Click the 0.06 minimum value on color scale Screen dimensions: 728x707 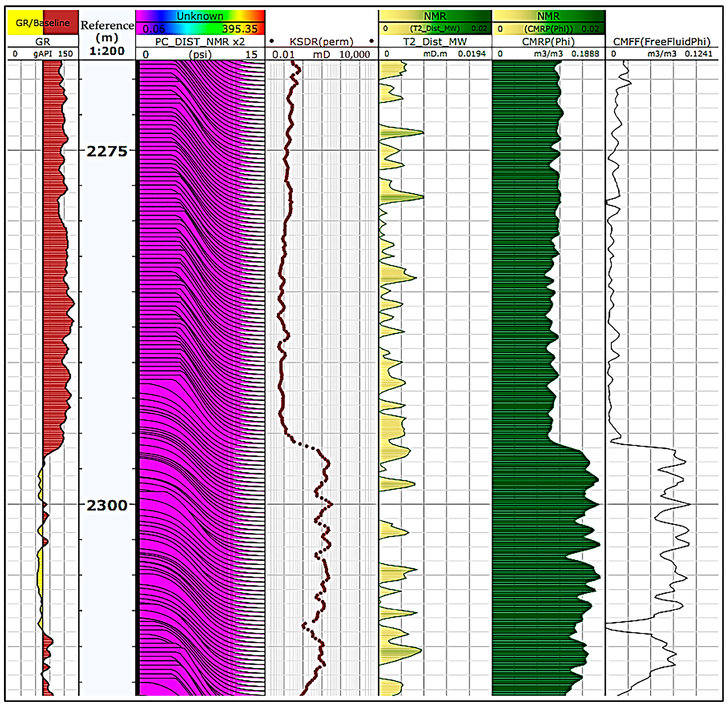pyautogui.click(x=153, y=29)
